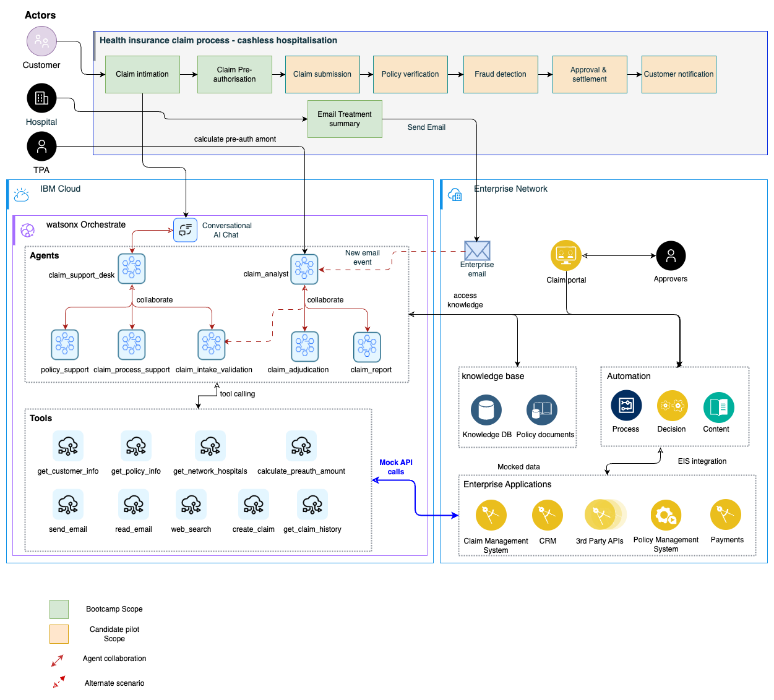Click the Decision automation icon
774x700 pixels.
(x=673, y=406)
